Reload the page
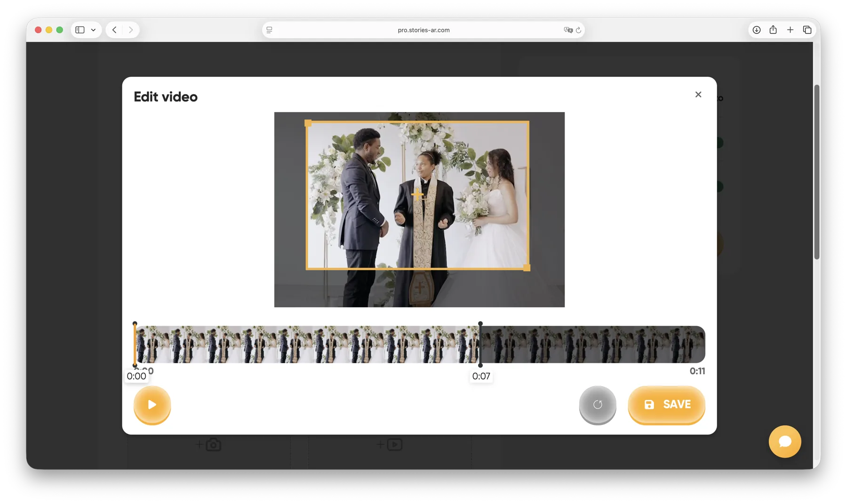This screenshot has height=504, width=847. point(578,30)
